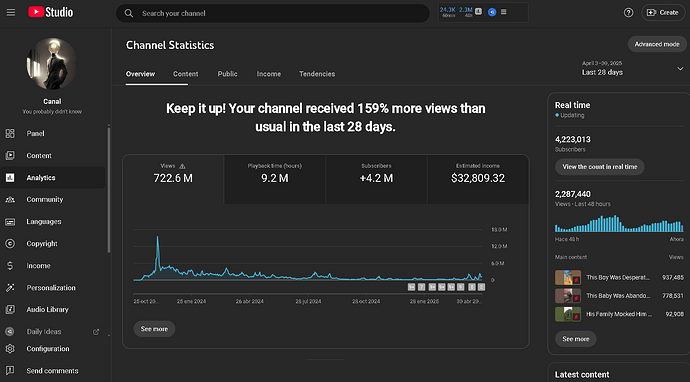Click the magnifier search icon
Viewport: 690px width, 382px height.
click(128, 13)
